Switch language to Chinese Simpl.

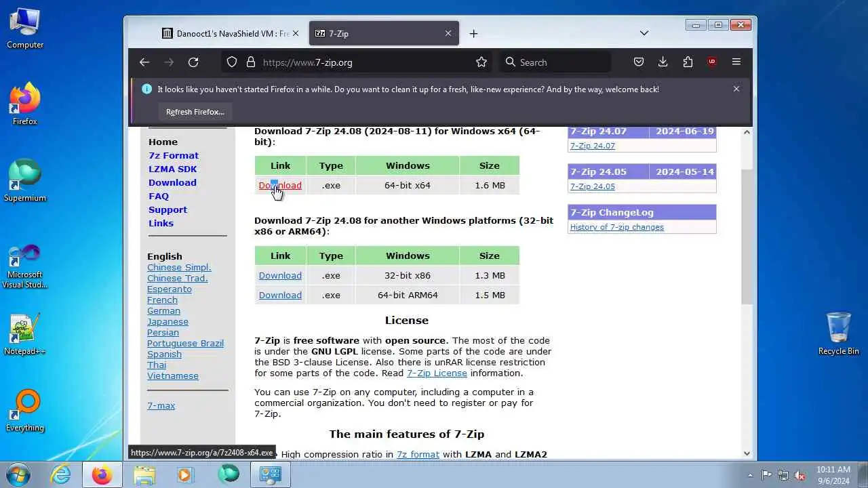(x=179, y=267)
